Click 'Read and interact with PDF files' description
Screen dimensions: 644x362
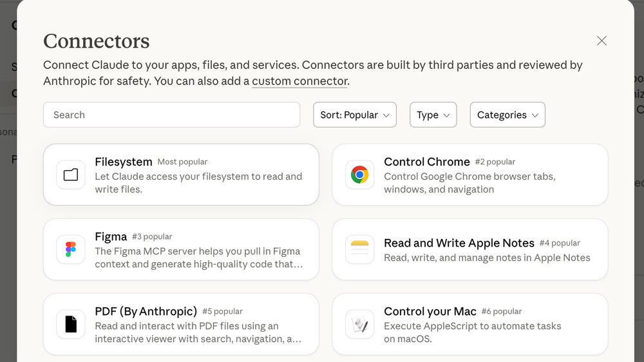tap(198, 332)
